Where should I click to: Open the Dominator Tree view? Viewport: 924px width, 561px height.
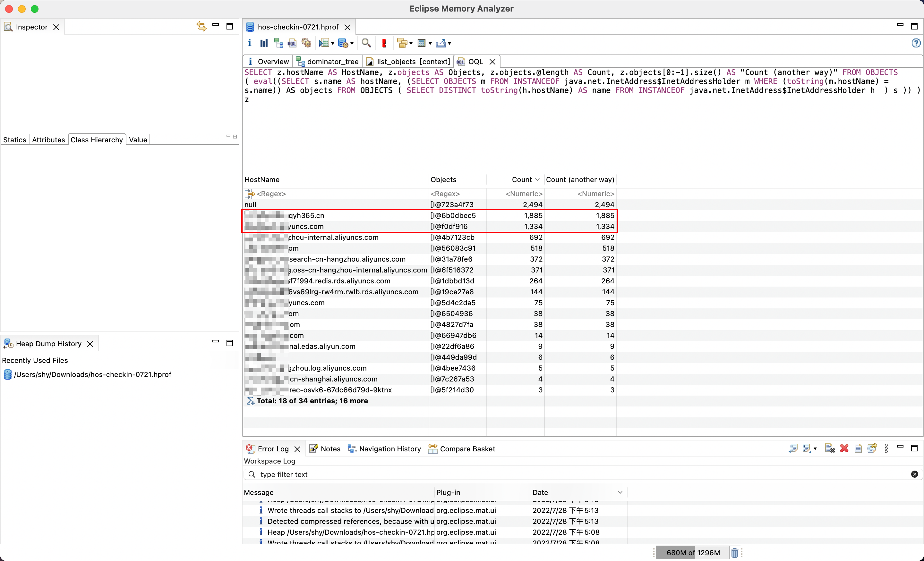278,43
